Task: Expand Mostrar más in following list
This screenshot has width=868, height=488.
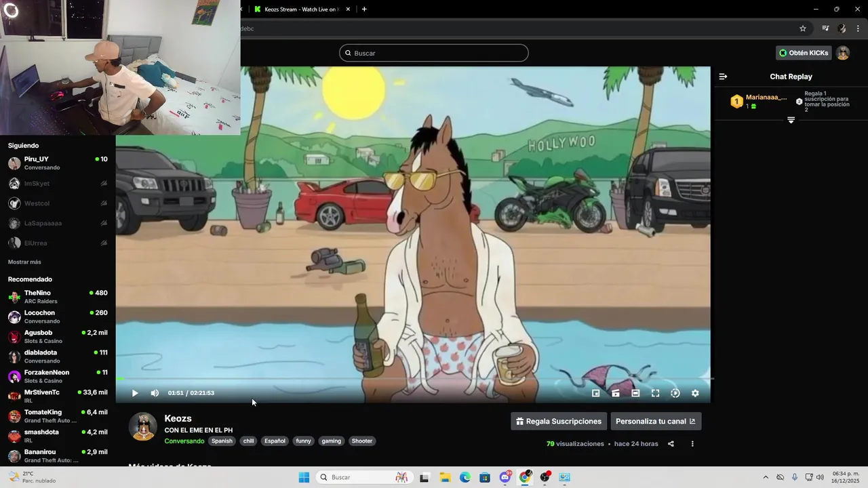Action: [x=24, y=262]
